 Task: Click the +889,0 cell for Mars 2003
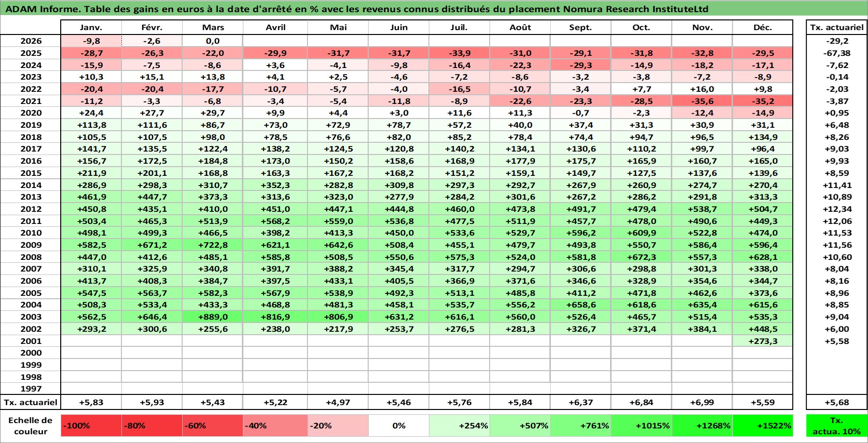tap(213, 317)
